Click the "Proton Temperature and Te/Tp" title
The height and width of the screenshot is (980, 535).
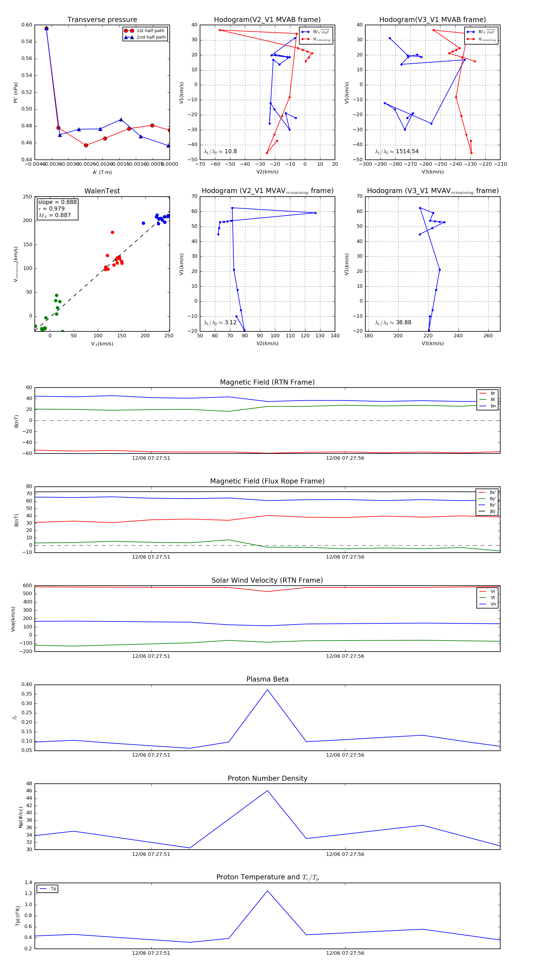coord(267,877)
